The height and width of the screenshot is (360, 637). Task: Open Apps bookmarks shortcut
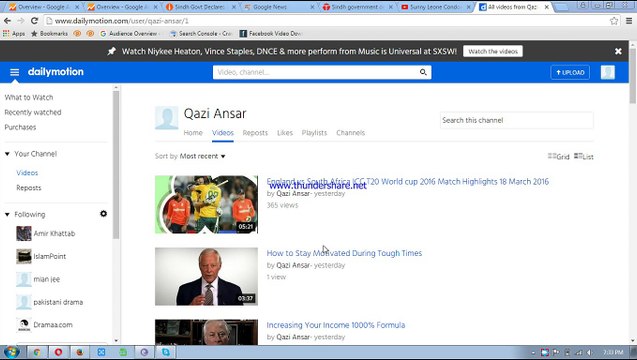14,33
